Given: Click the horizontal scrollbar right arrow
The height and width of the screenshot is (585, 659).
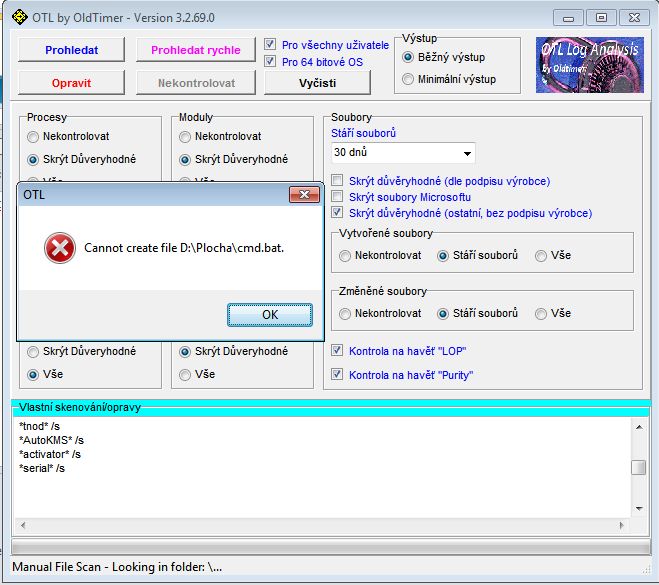Looking at the screenshot, I should (x=622, y=525).
